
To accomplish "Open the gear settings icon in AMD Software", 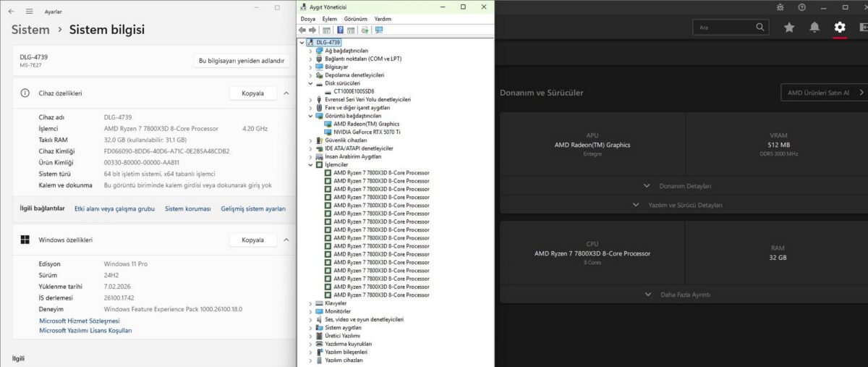I will point(840,27).
